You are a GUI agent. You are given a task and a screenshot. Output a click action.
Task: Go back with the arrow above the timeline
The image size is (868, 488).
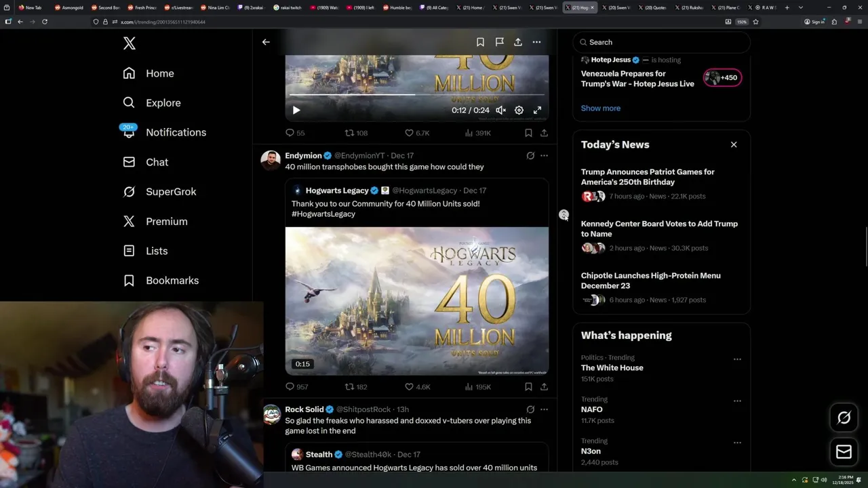(266, 42)
